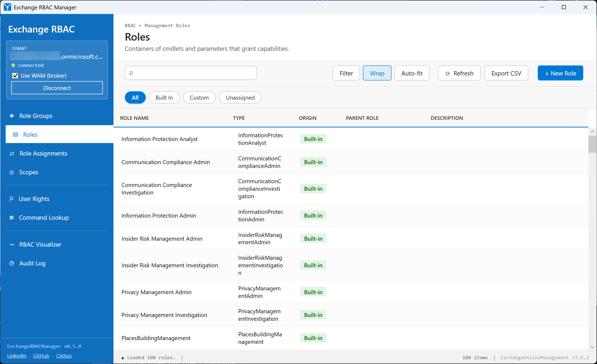This screenshot has width=597, height=364.
Task: Select the Information Protection Analyst row
Action: [x=351, y=139]
